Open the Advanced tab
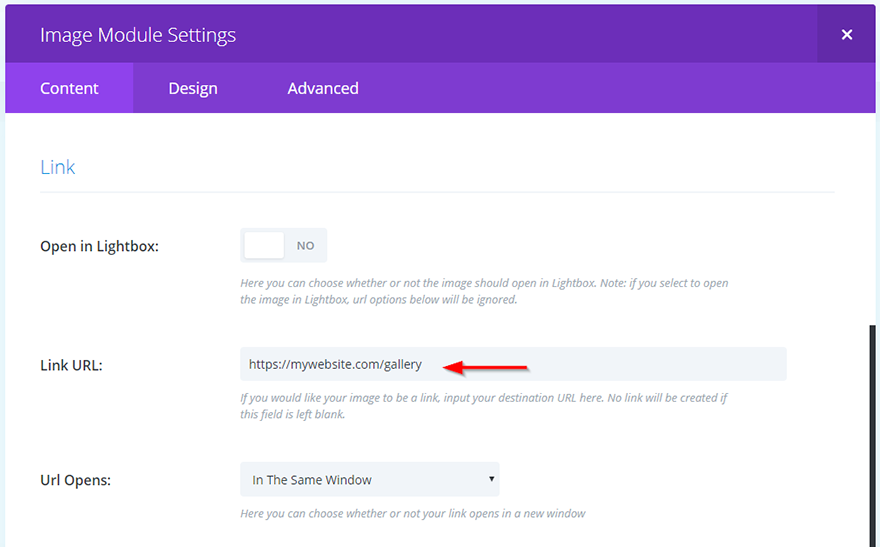The height and width of the screenshot is (547, 880). point(323,88)
